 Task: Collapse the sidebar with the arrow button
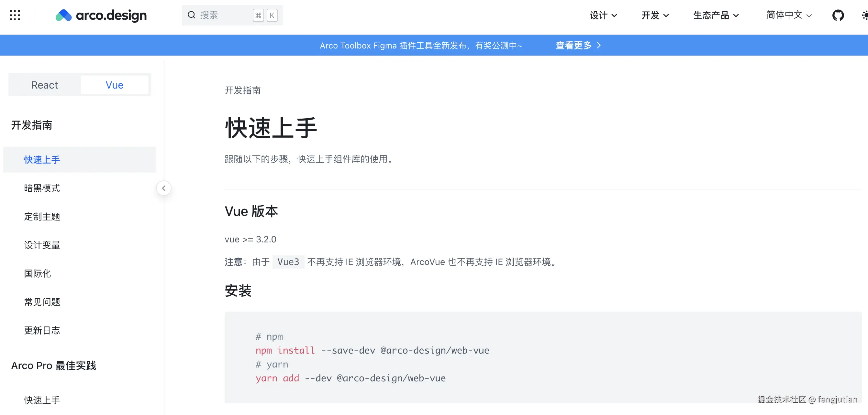click(164, 188)
